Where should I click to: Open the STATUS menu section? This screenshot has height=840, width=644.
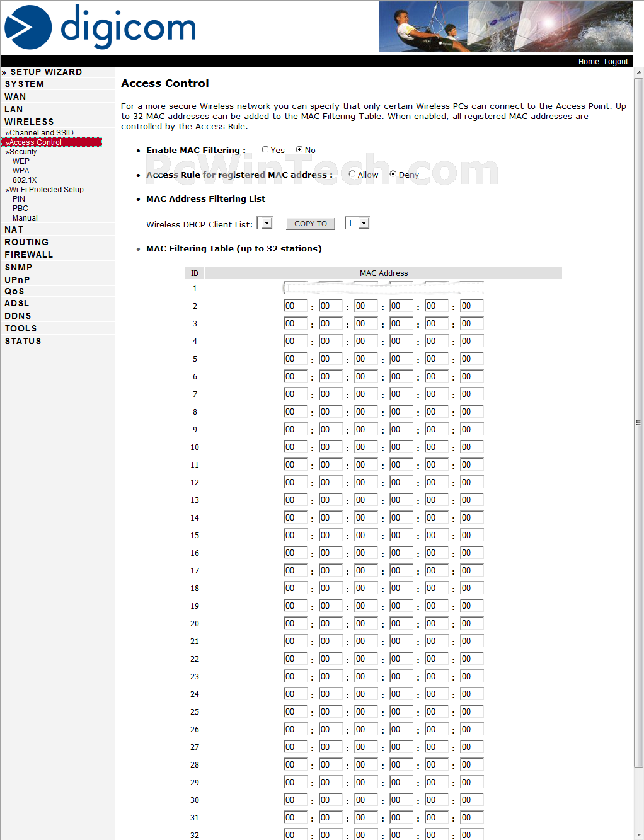click(x=23, y=341)
